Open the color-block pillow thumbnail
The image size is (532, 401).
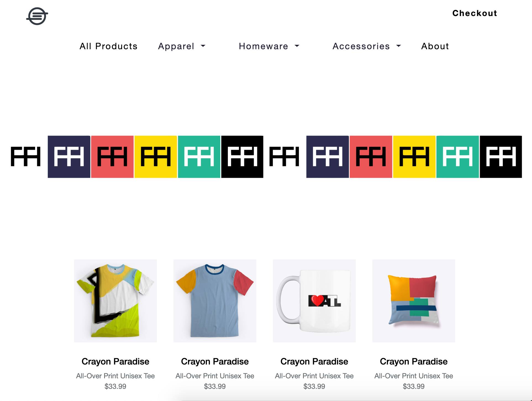(414, 301)
